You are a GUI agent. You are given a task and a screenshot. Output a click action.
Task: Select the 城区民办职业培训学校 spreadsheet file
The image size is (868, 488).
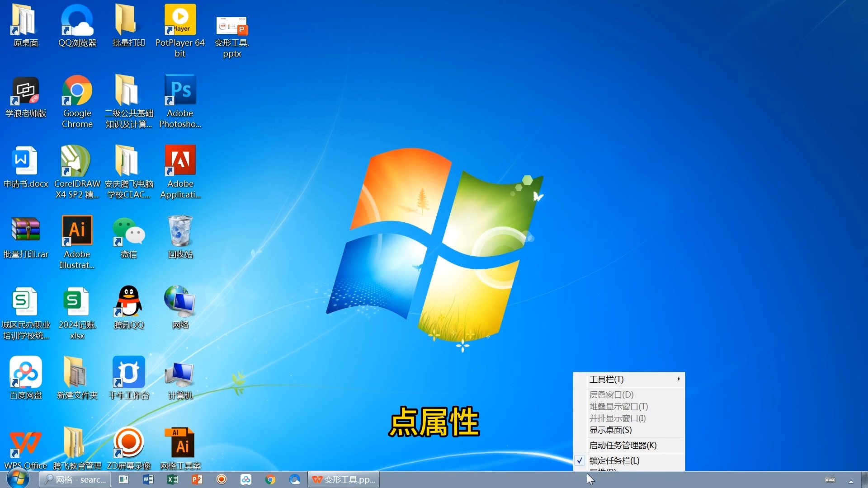point(26,313)
